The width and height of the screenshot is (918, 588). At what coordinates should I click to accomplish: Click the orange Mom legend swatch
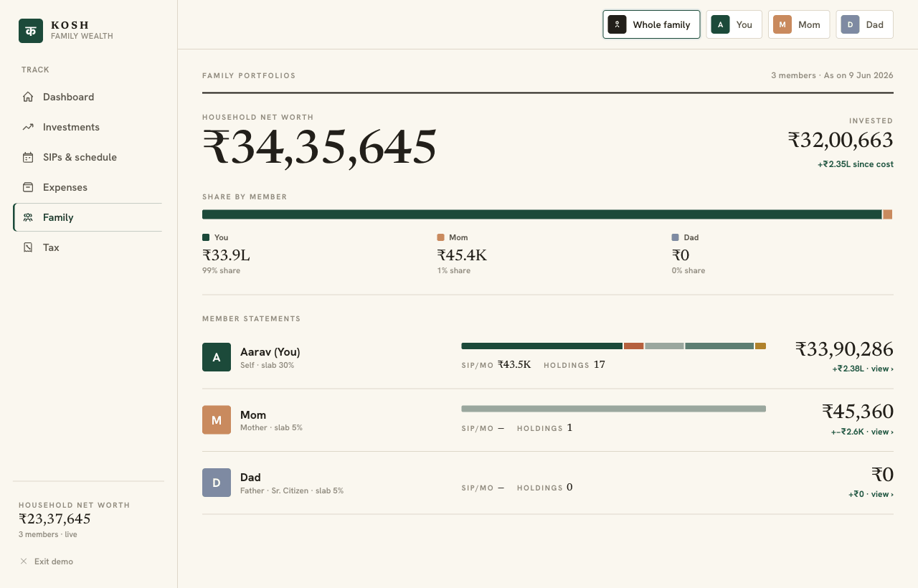440,237
